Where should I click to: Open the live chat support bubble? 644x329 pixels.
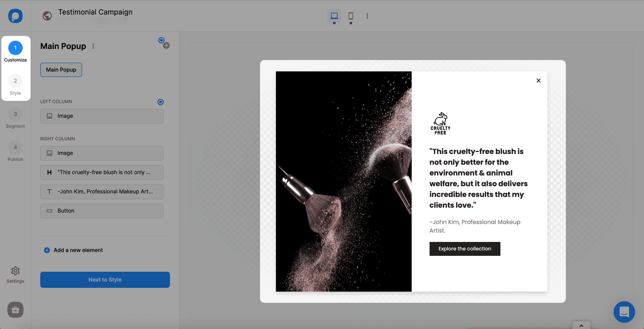pyautogui.click(x=624, y=312)
